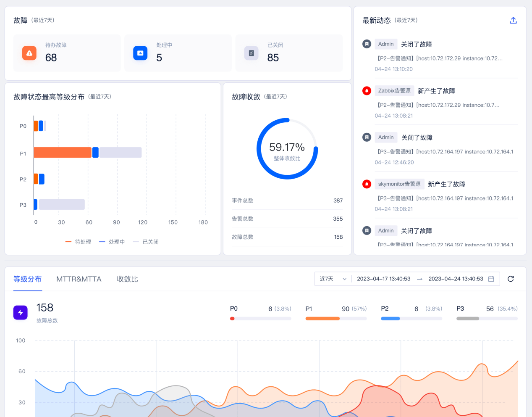Viewport: 532px width, 417px height.
Task: Click the 故障状态最高等级分布 panel title
Action: 49,97
